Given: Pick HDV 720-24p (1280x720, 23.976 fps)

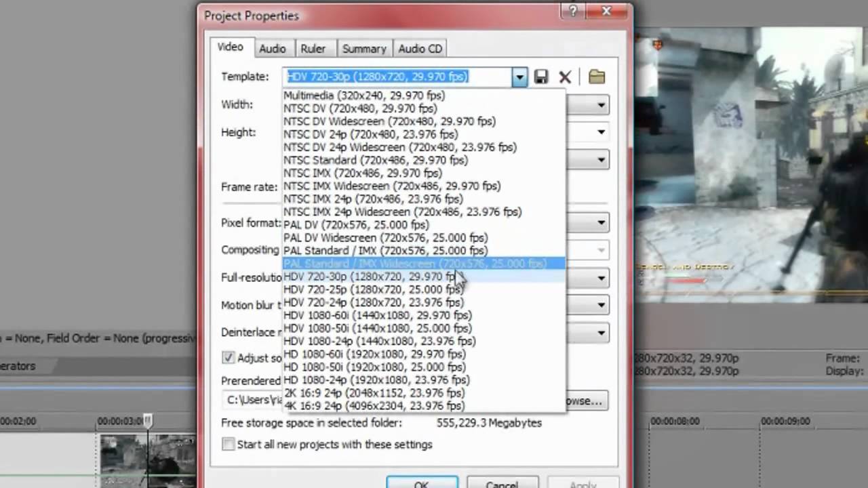Looking at the screenshot, I should click(423, 302).
